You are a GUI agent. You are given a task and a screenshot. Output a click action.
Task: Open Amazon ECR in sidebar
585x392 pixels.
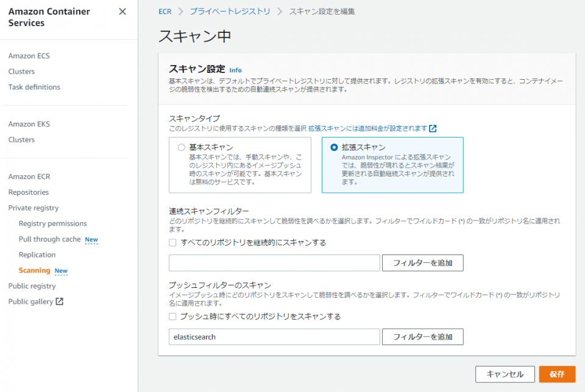pos(29,177)
